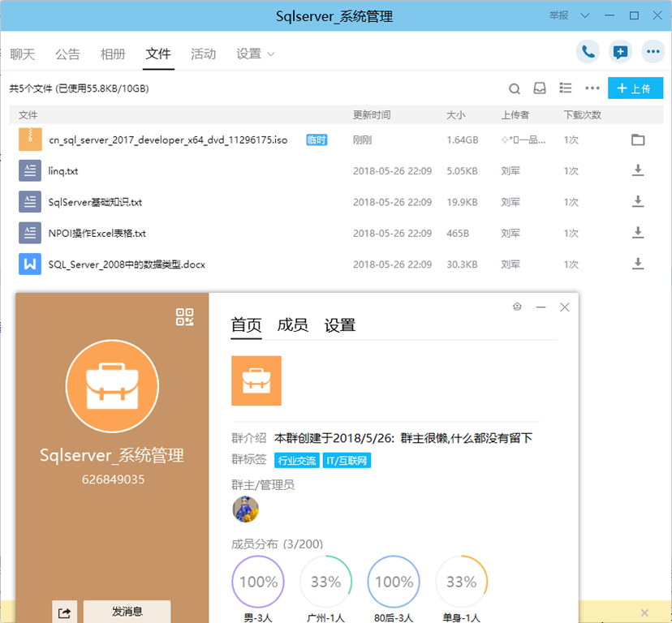The image size is (672, 623).
Task: Open 成员 tab in group profile
Action: click(x=293, y=325)
